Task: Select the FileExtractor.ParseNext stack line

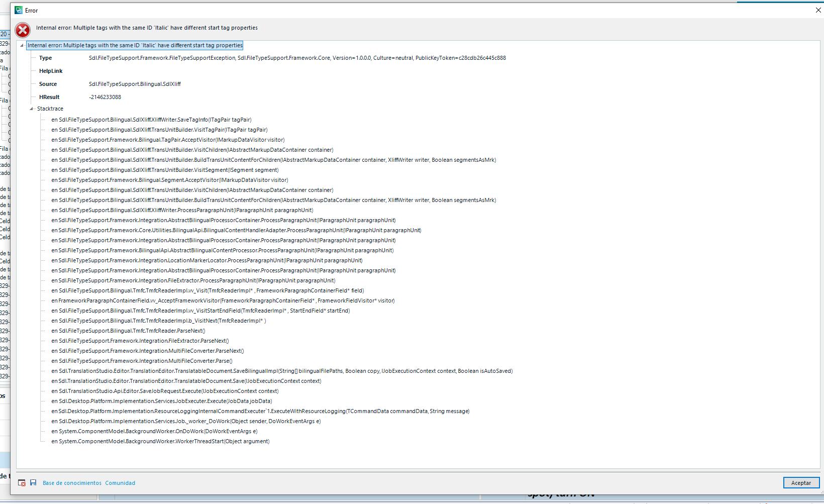Action: coord(140,341)
